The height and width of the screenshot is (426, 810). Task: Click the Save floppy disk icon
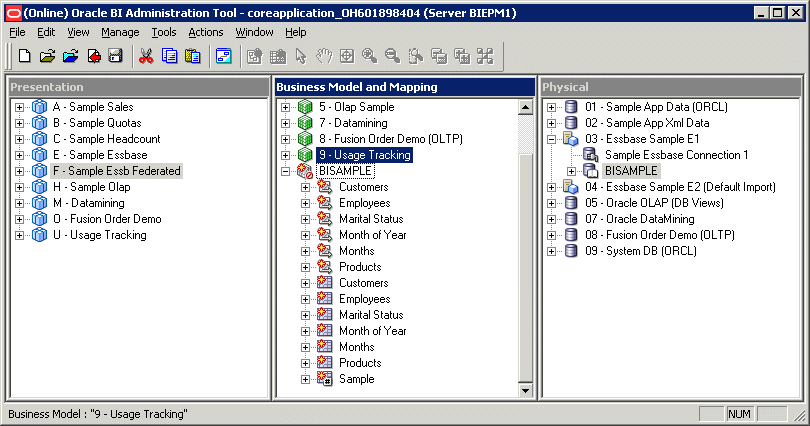point(116,56)
